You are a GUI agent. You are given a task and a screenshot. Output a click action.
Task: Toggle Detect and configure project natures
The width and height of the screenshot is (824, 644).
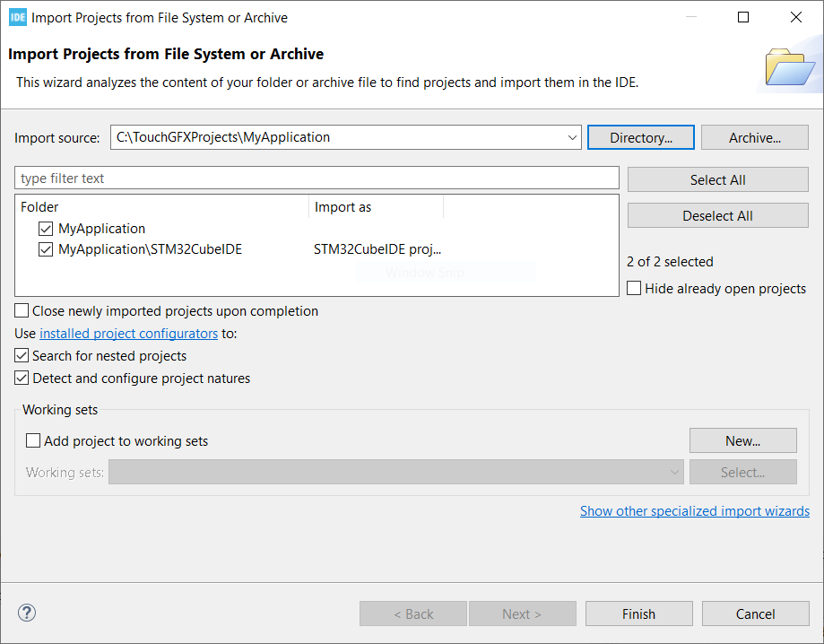click(x=22, y=378)
